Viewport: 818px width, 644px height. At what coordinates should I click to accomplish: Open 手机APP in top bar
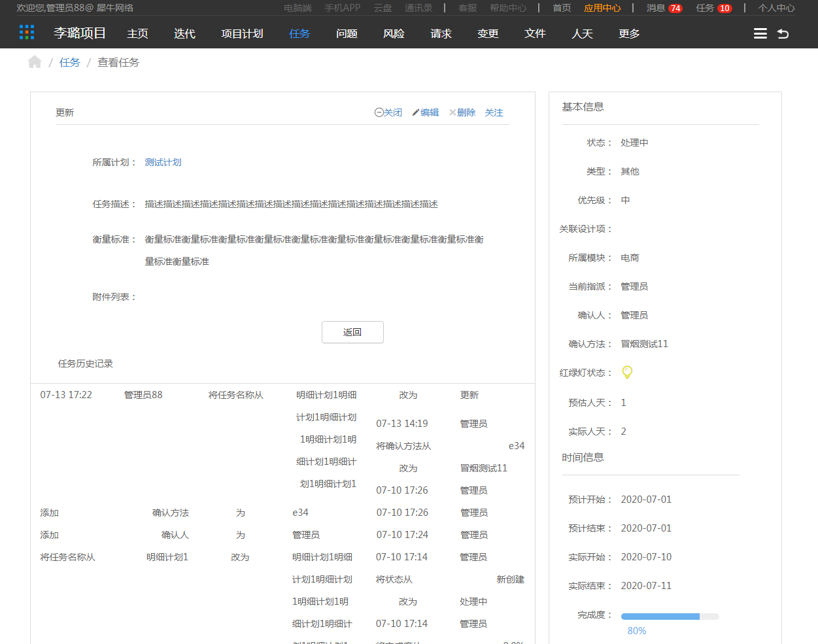(343, 8)
